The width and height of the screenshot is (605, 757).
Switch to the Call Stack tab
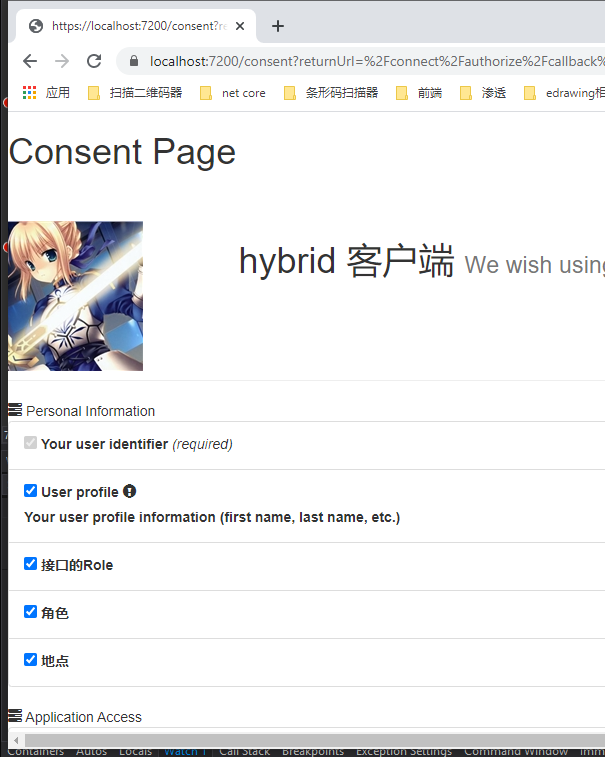[x=244, y=752]
